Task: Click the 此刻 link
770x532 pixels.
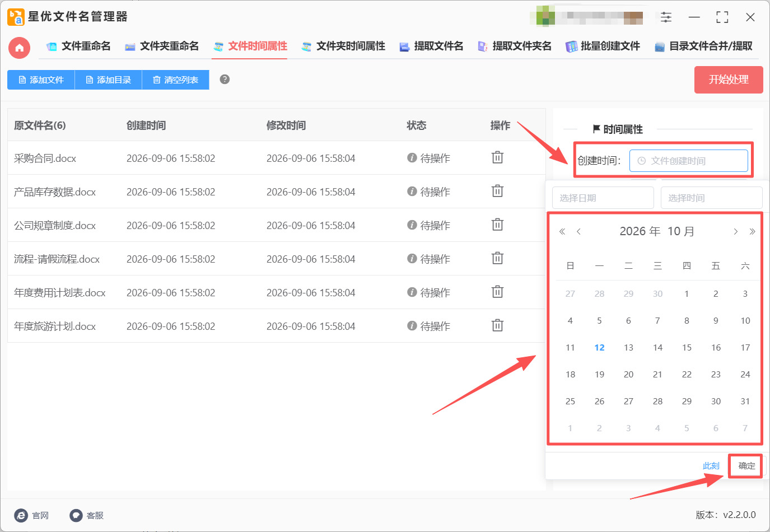Action: pyautogui.click(x=711, y=466)
